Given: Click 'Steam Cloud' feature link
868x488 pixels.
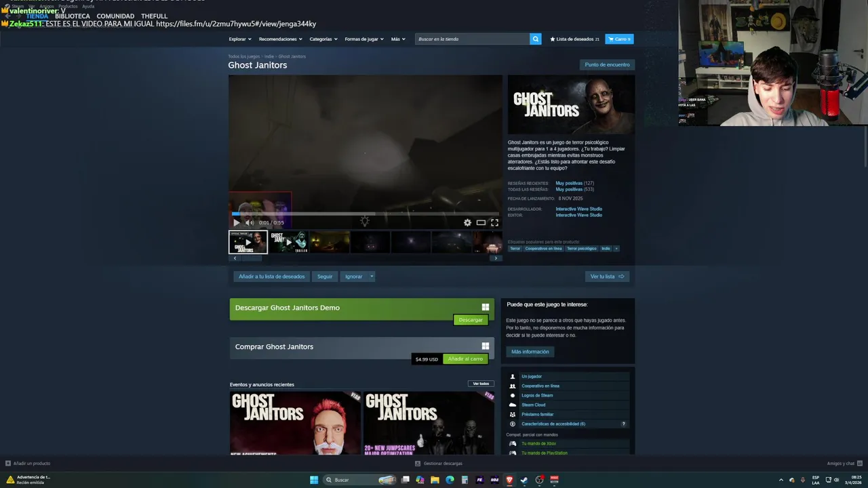Looking at the screenshot, I should 533,405.
